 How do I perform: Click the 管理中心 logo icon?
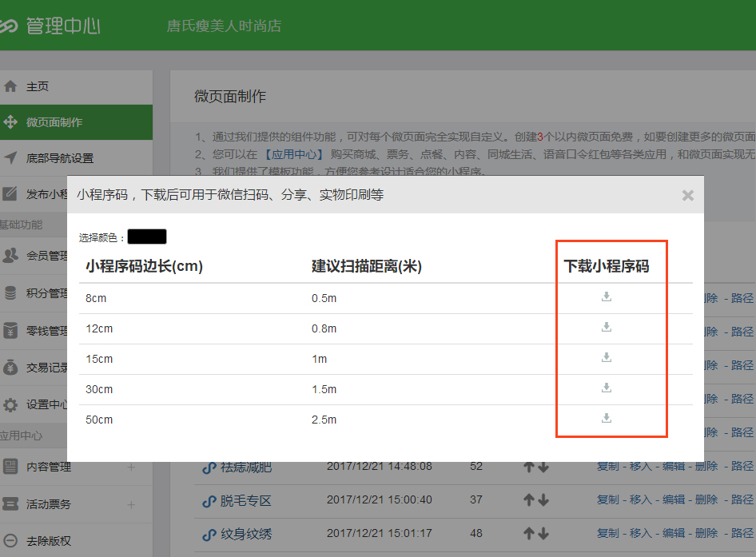pos(8,26)
